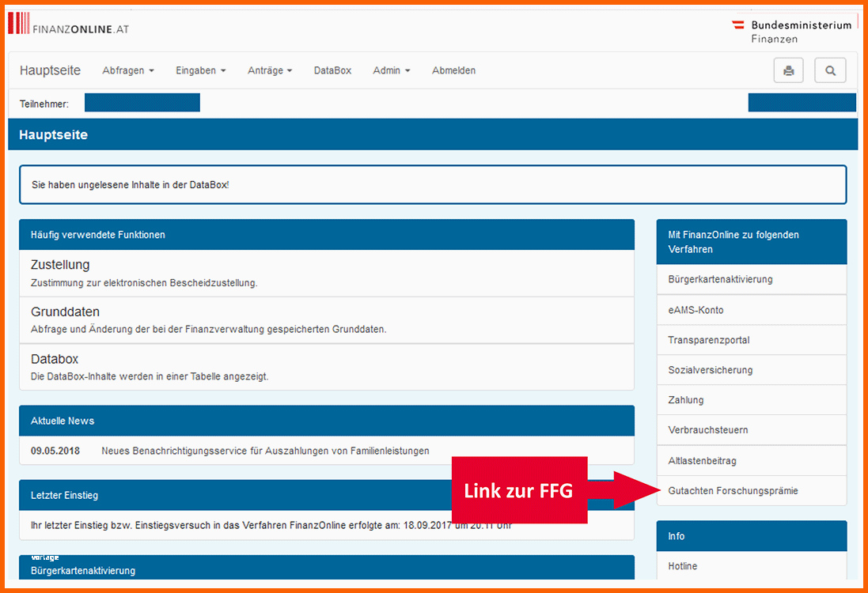Click Abmelden to log out

(x=453, y=70)
